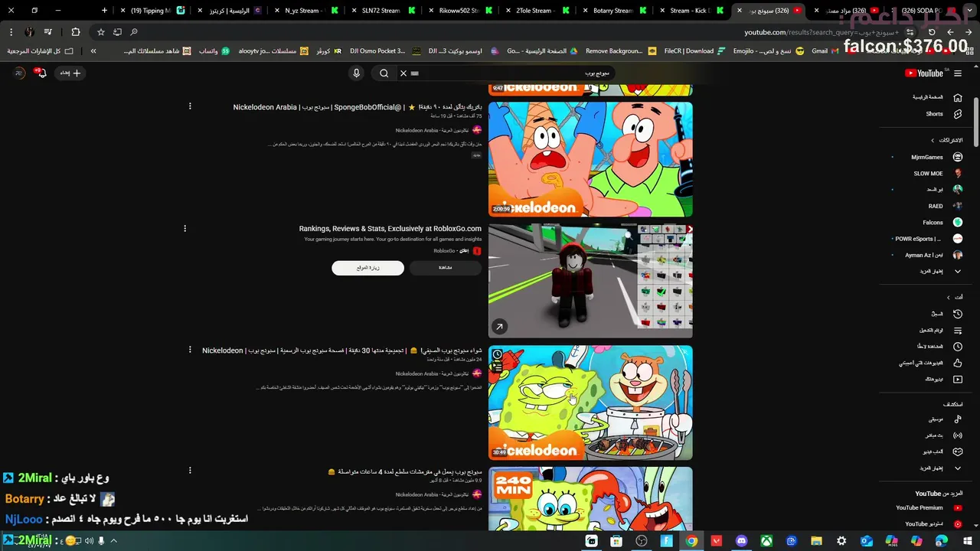
Task: Open account avatar menu on YouTube
Action: pos(18,73)
